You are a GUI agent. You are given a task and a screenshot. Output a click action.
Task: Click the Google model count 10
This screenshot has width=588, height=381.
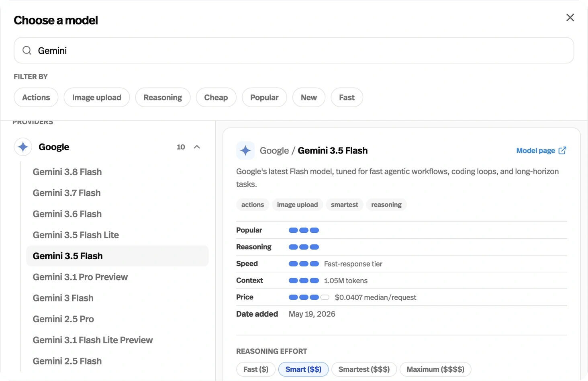181,147
